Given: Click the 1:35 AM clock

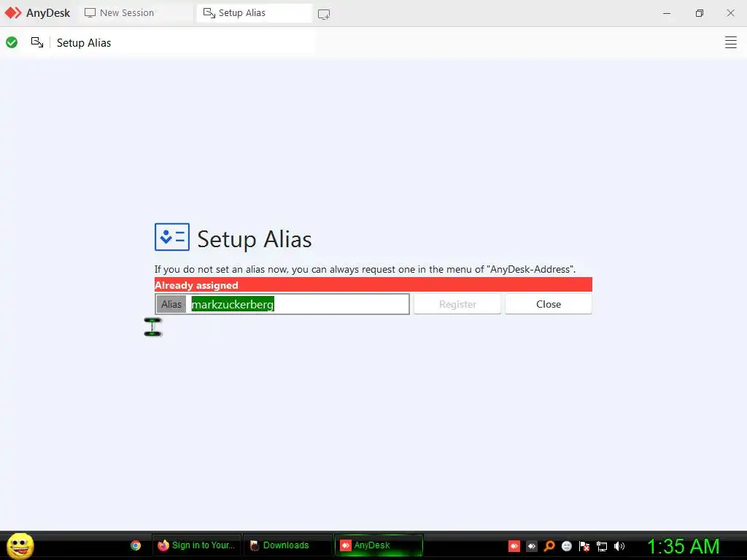Looking at the screenshot, I should (683, 546).
